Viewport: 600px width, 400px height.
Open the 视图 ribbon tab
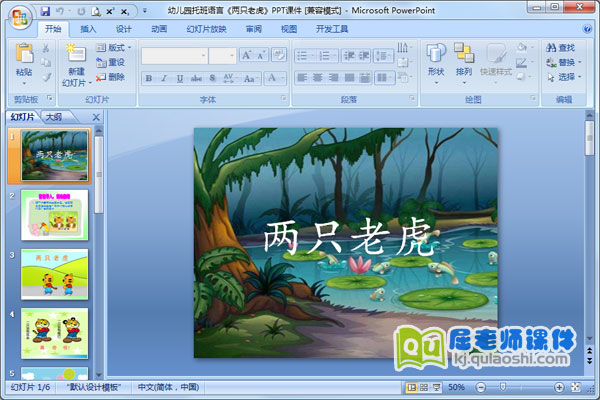289,29
